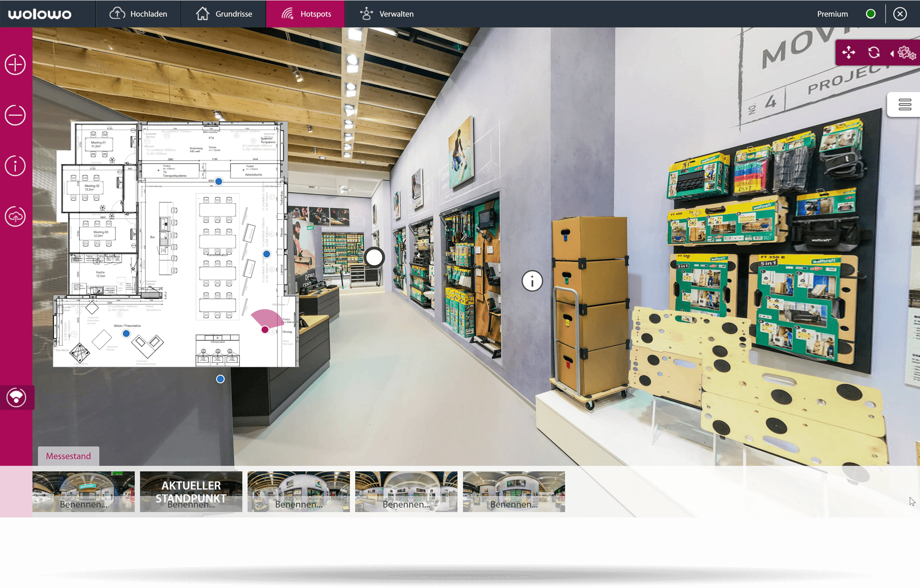This screenshot has width=920, height=588.
Task: Click the white circle navigation hotspot
Action: (x=374, y=257)
